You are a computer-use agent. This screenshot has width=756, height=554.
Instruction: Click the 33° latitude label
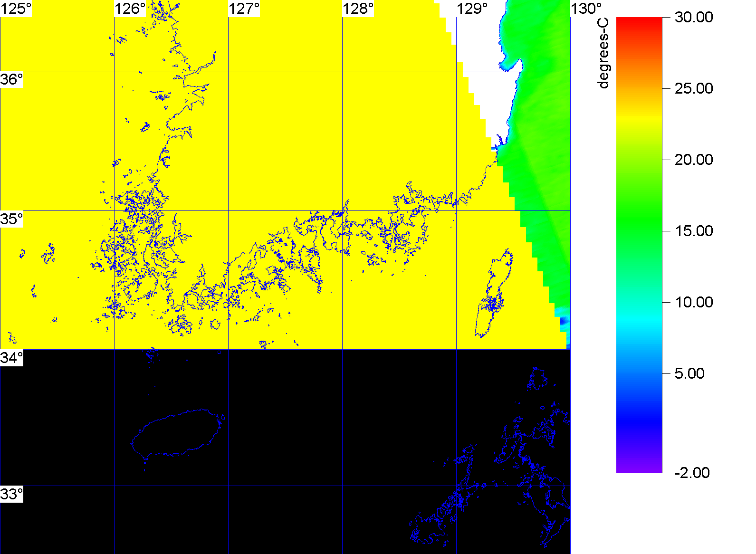[x=12, y=494]
